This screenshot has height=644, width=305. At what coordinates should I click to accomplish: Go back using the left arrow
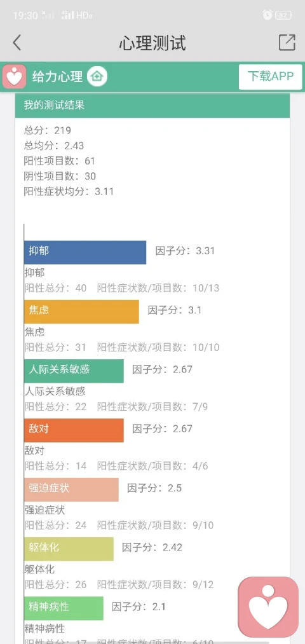(x=17, y=43)
